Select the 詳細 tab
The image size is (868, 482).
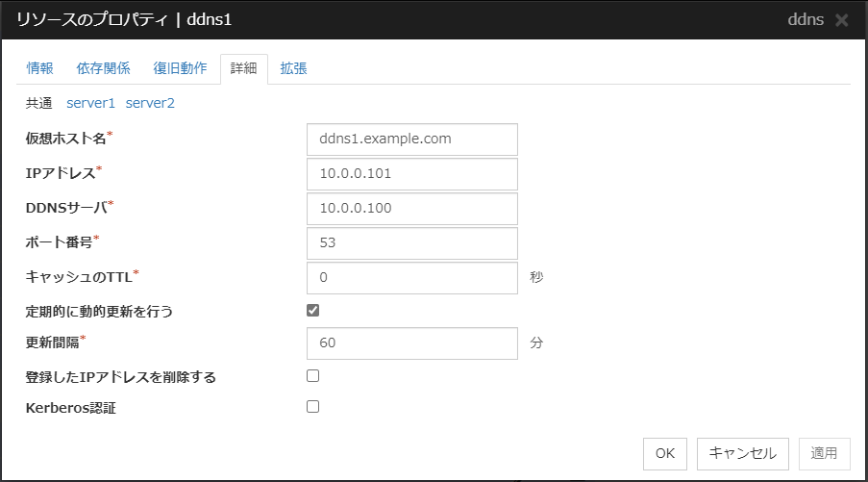[244, 68]
